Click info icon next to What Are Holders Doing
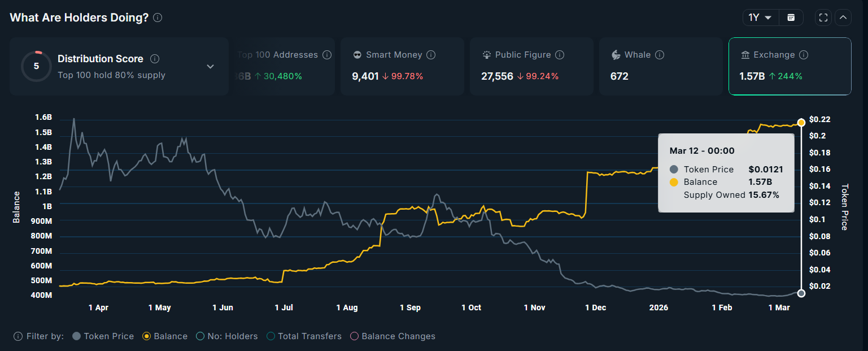Image resolution: width=868 pixels, height=351 pixels. click(158, 18)
